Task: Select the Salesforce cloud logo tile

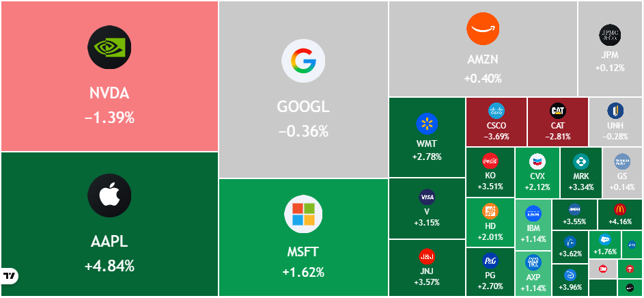Action: (604, 245)
